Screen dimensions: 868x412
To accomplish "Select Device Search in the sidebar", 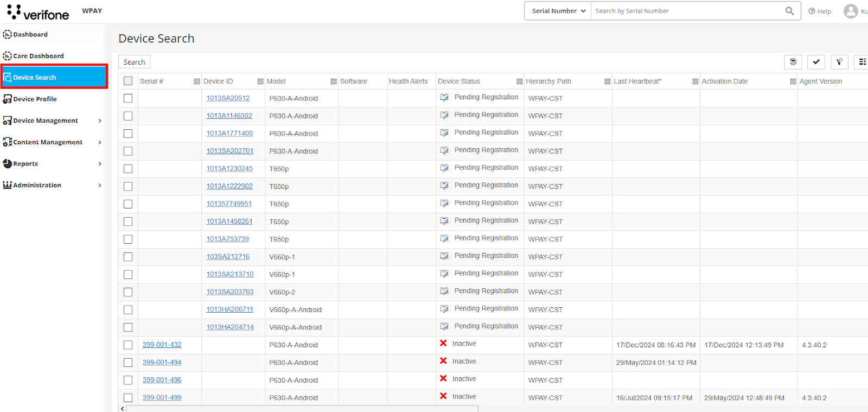I will [x=54, y=77].
